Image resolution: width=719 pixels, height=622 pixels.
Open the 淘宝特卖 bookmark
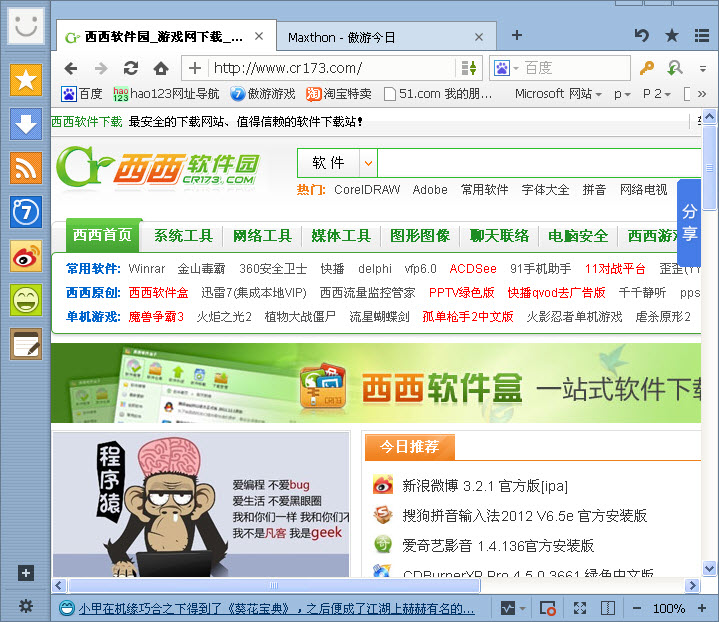[339, 94]
